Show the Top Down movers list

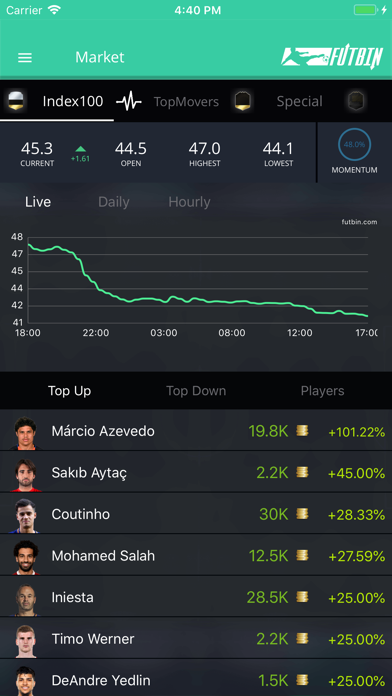click(x=196, y=391)
